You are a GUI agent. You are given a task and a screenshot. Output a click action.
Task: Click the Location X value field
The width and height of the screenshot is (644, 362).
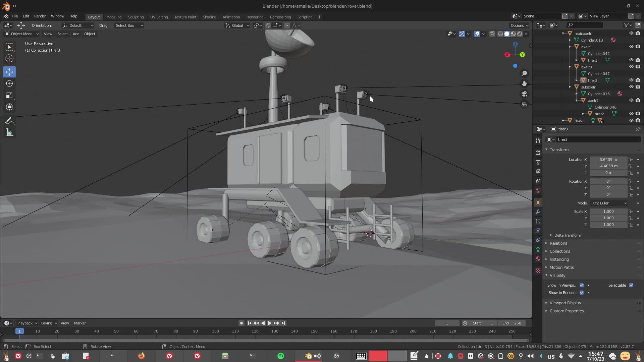point(608,160)
